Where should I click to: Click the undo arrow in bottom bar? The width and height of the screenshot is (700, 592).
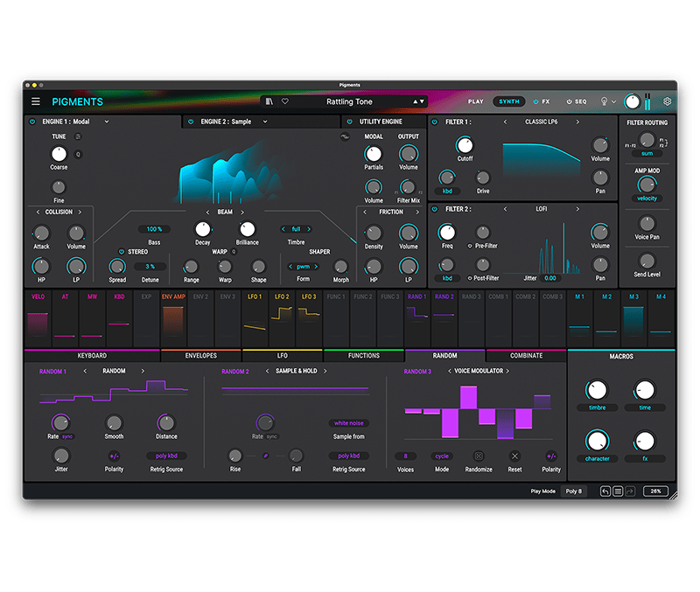pyautogui.click(x=605, y=491)
